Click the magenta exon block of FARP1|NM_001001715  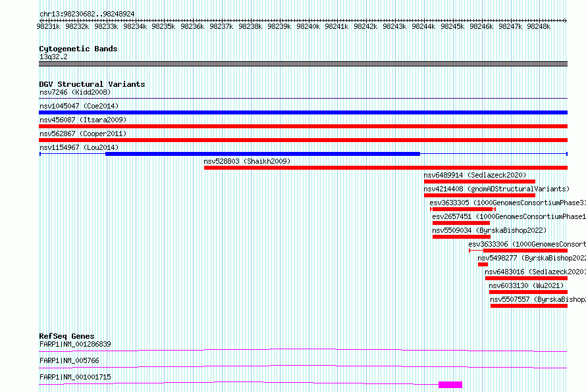tap(450, 385)
